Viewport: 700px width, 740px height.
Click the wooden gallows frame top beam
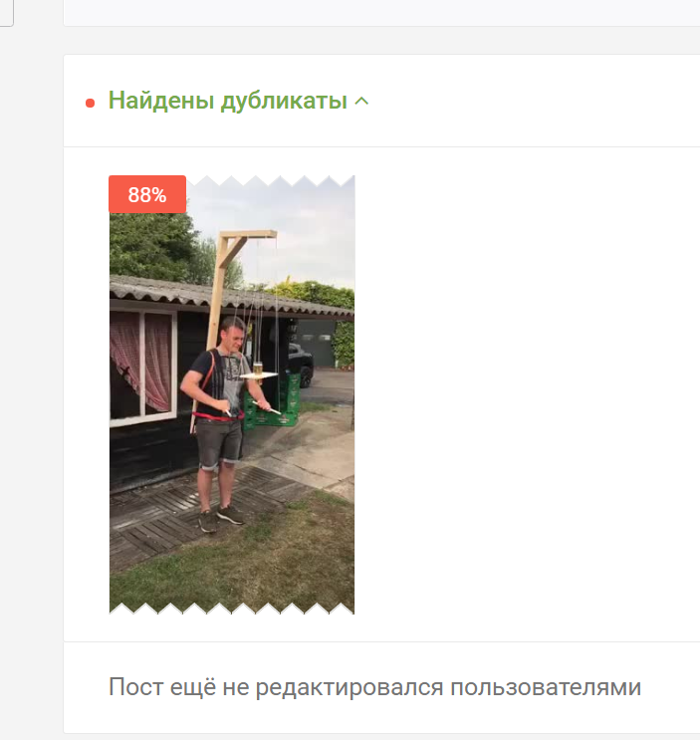pyautogui.click(x=248, y=235)
